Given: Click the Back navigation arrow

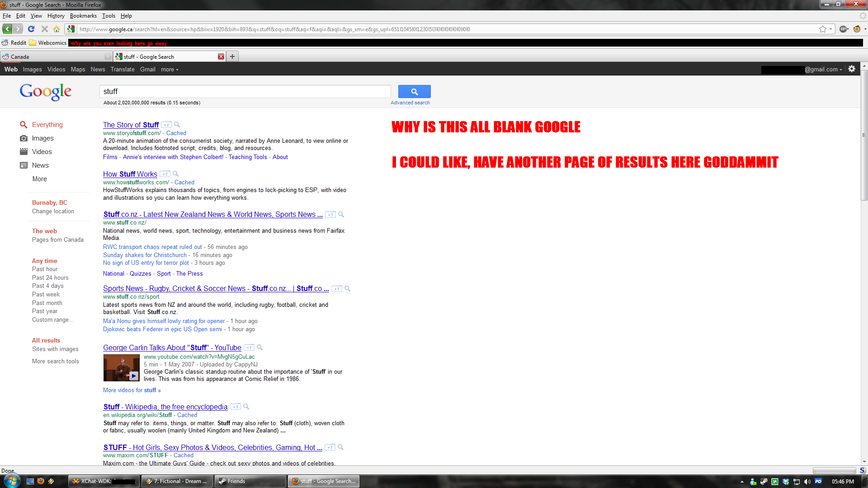Looking at the screenshot, I should pyautogui.click(x=7, y=29).
